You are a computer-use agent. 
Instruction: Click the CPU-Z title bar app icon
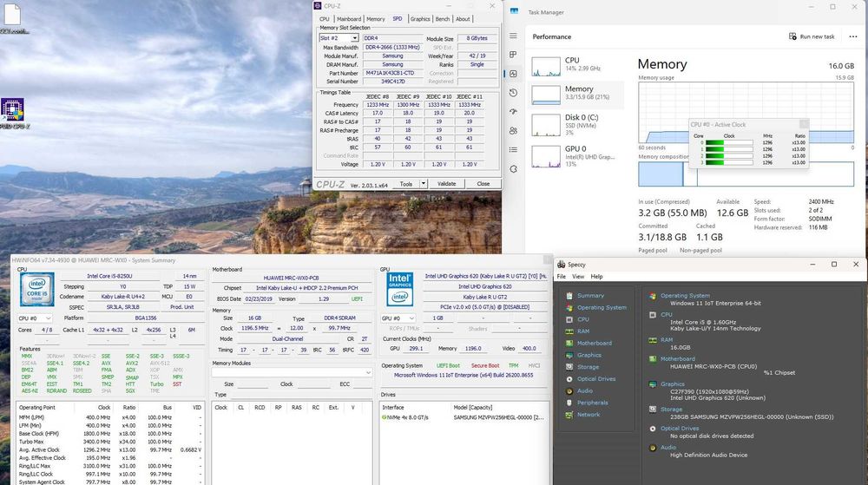point(318,5)
